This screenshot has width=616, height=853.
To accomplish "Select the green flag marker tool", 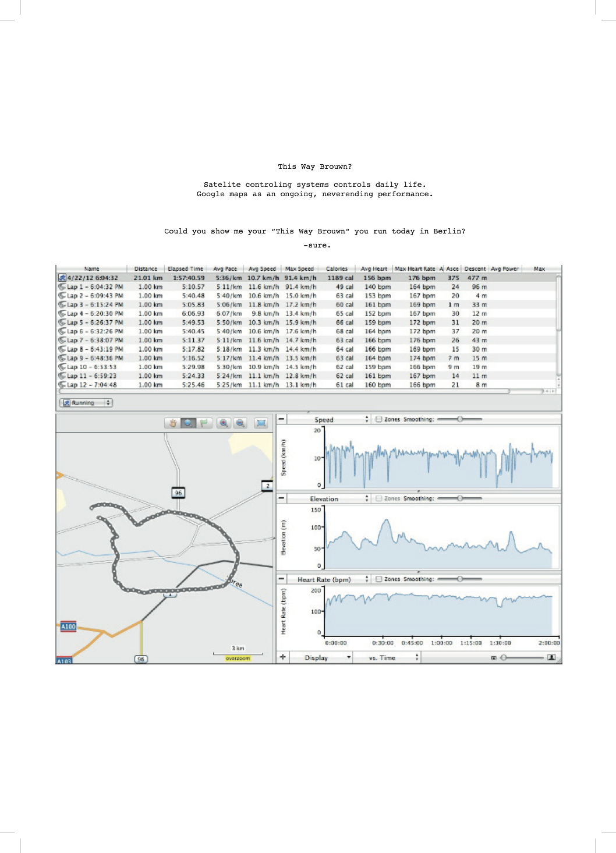I will [204, 423].
